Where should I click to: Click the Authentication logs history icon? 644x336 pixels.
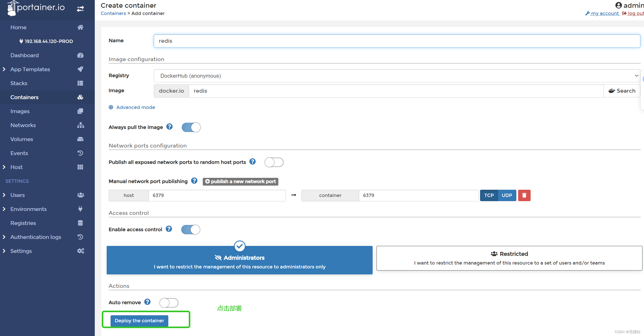coord(80,237)
